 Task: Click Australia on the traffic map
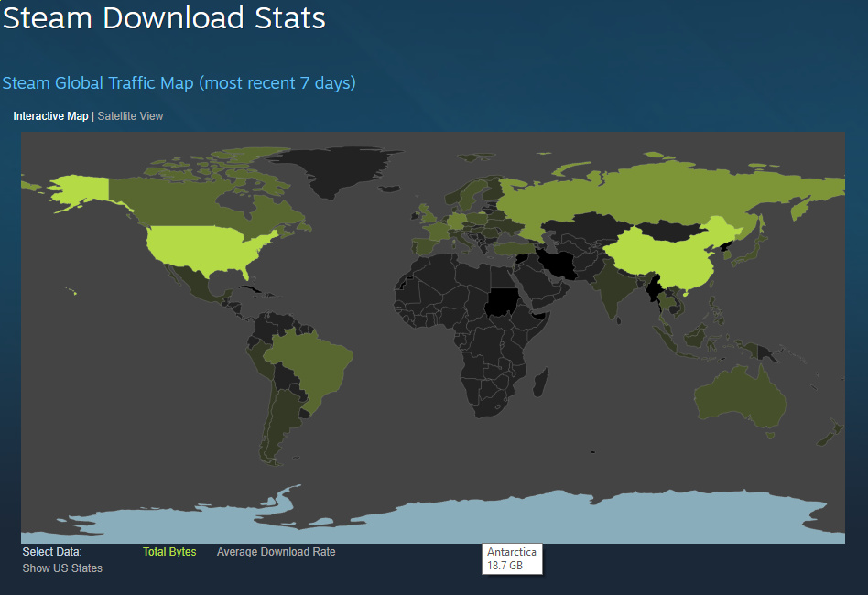point(739,398)
